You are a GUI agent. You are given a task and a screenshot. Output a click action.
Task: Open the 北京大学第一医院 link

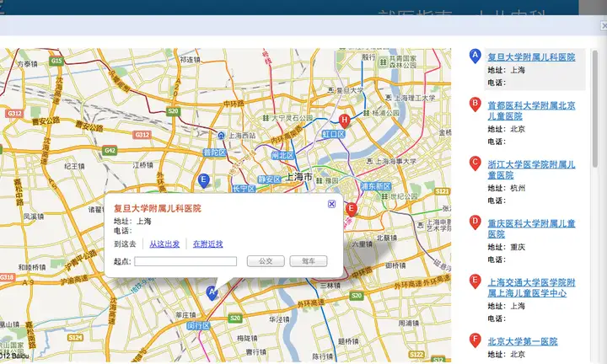click(522, 341)
